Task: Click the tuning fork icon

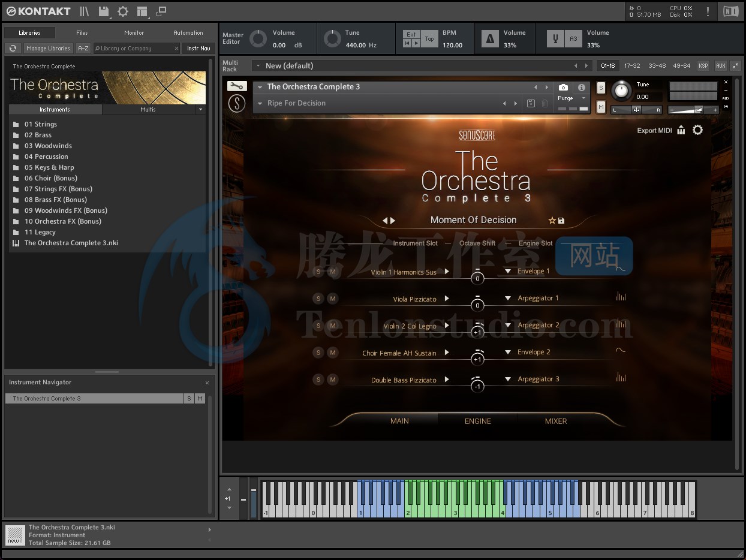Action: (x=555, y=39)
